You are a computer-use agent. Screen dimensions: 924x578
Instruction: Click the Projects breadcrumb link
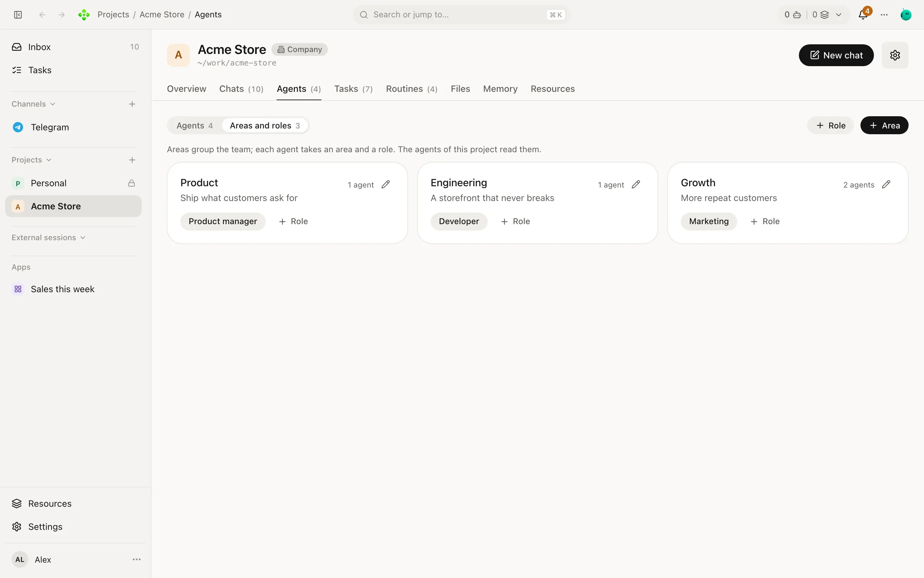click(x=113, y=14)
